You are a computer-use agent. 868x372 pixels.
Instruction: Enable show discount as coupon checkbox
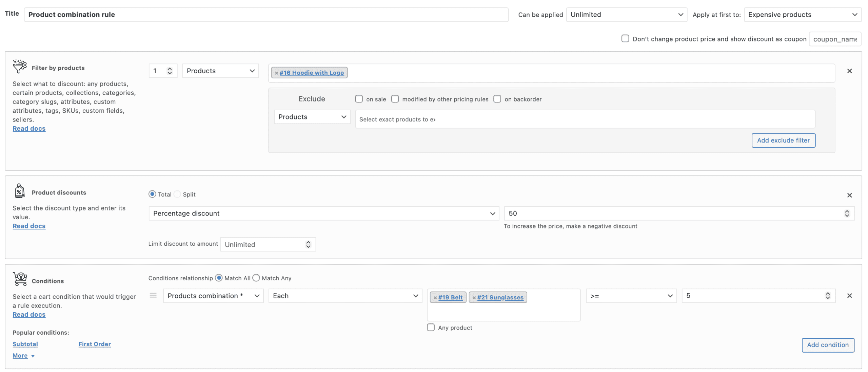[x=625, y=38]
